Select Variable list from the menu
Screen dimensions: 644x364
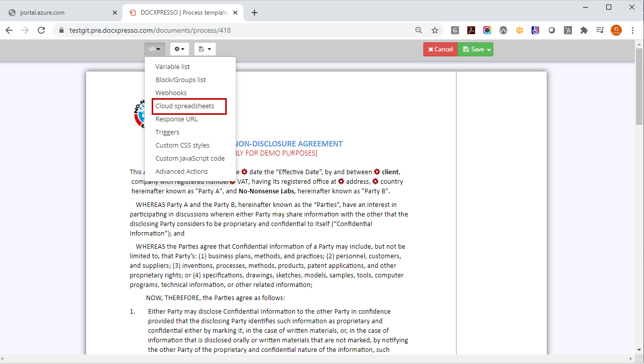click(172, 66)
